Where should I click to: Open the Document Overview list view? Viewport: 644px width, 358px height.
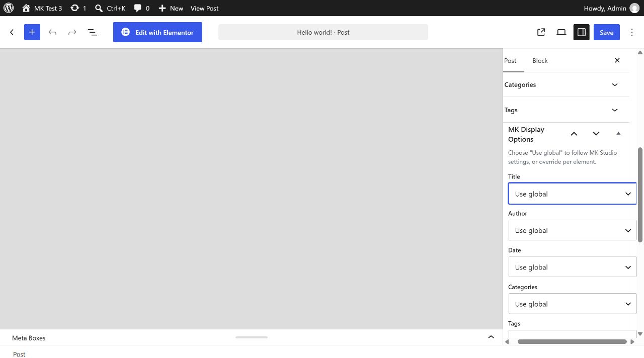click(93, 32)
